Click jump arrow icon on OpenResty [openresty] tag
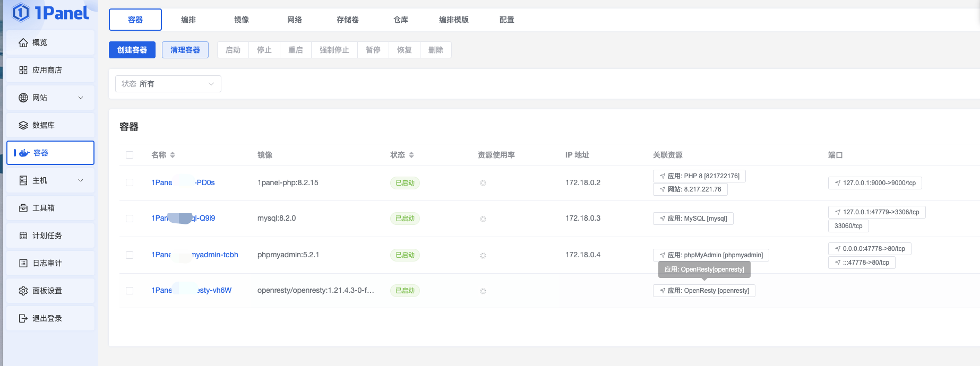The height and width of the screenshot is (366, 980). [x=663, y=291]
